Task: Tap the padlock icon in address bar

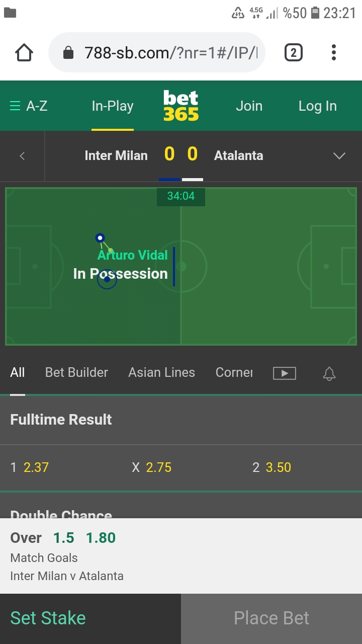Action: pyautogui.click(x=69, y=52)
